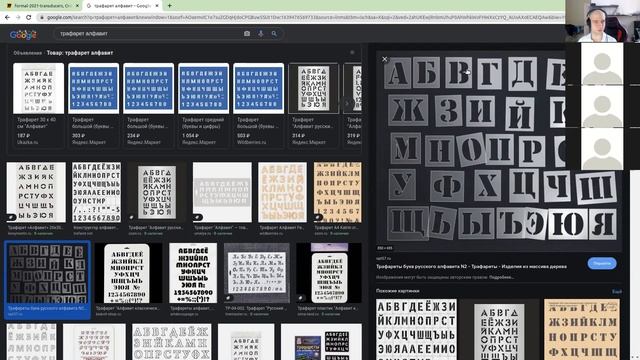Select the grey-on-white faint stencil image result
This screenshot has width=640, height=360.
pos(222,192)
